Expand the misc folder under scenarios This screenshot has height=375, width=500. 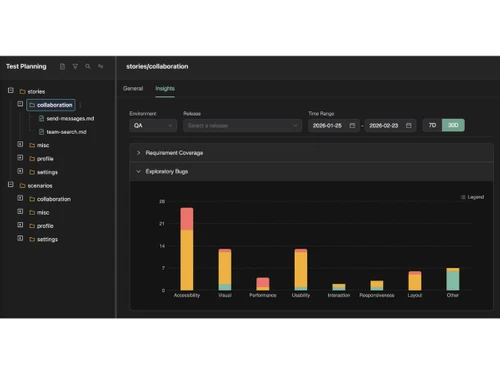[x=20, y=212]
